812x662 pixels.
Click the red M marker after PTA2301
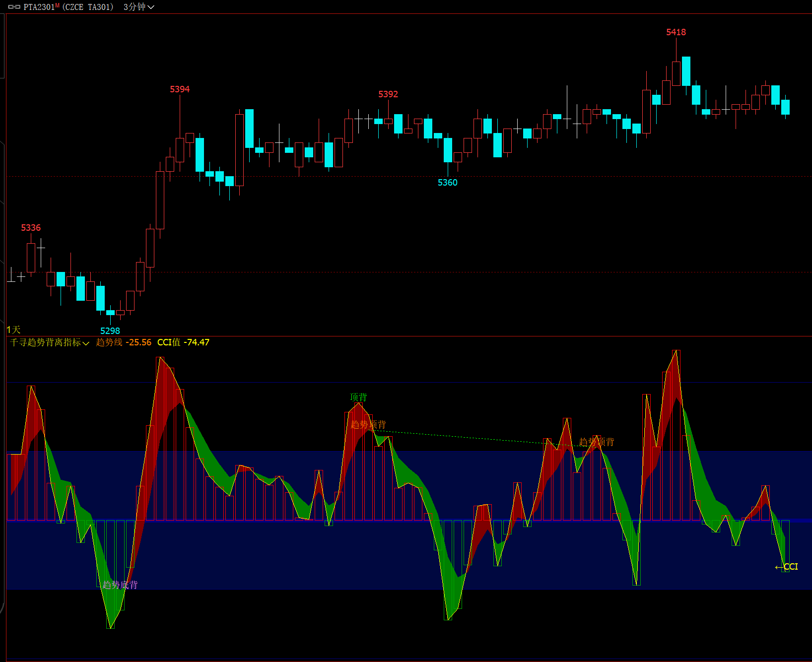click(x=58, y=5)
